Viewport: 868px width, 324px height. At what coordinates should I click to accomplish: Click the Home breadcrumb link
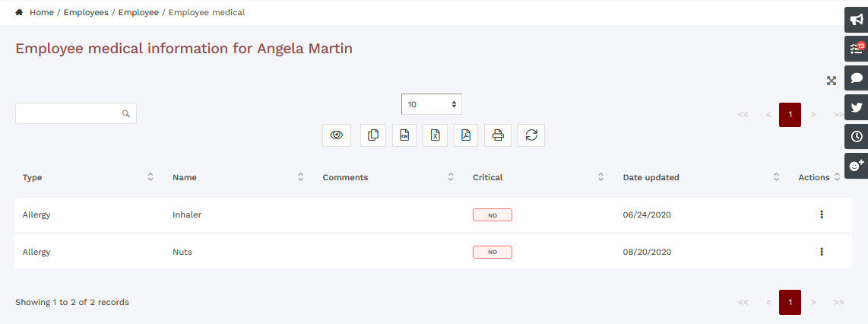(41, 13)
